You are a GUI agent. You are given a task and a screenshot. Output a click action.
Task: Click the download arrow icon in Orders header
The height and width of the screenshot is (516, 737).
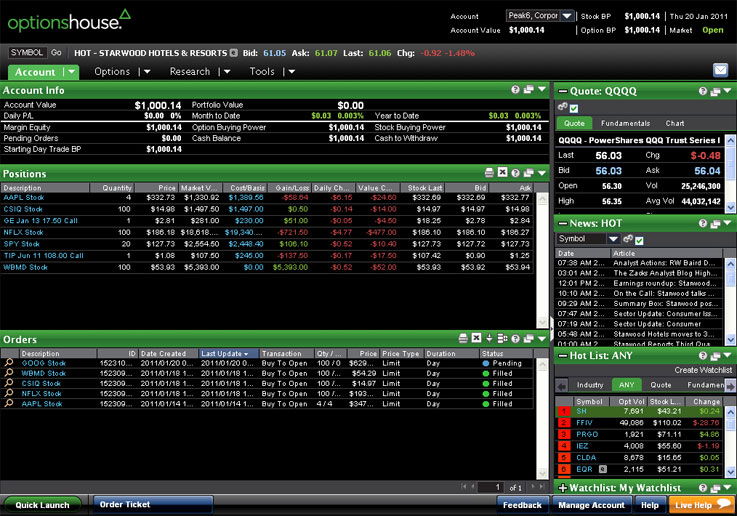[x=489, y=338]
